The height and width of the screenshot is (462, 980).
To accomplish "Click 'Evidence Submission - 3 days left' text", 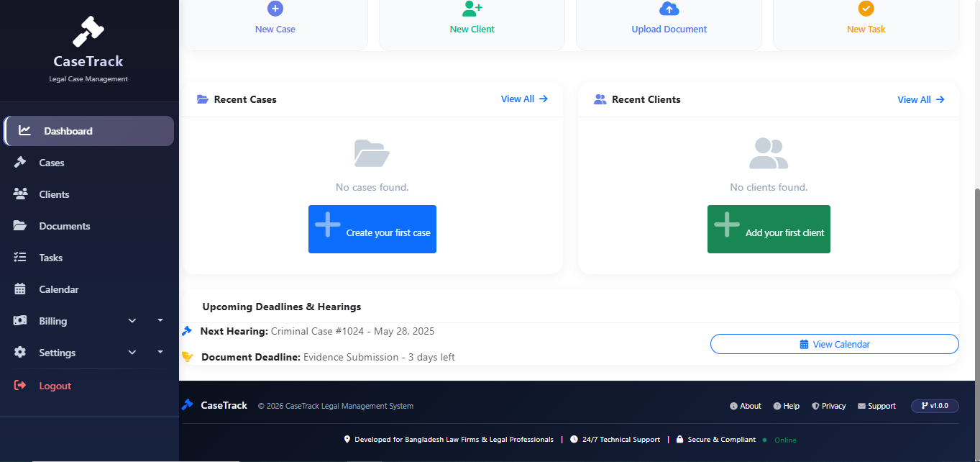I will coord(379,357).
